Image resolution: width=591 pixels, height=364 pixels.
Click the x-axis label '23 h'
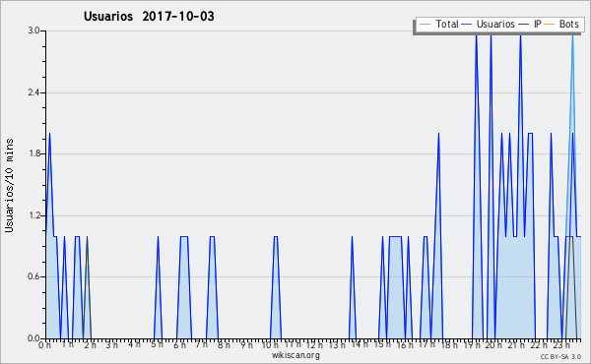561,345
